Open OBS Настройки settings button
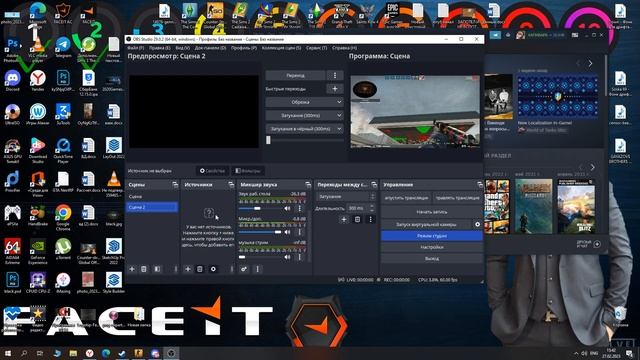 coord(431,247)
